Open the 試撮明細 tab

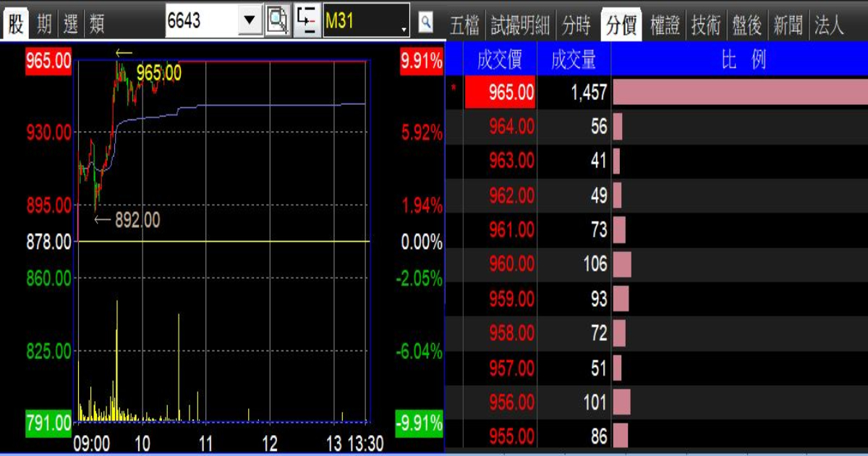click(x=520, y=26)
